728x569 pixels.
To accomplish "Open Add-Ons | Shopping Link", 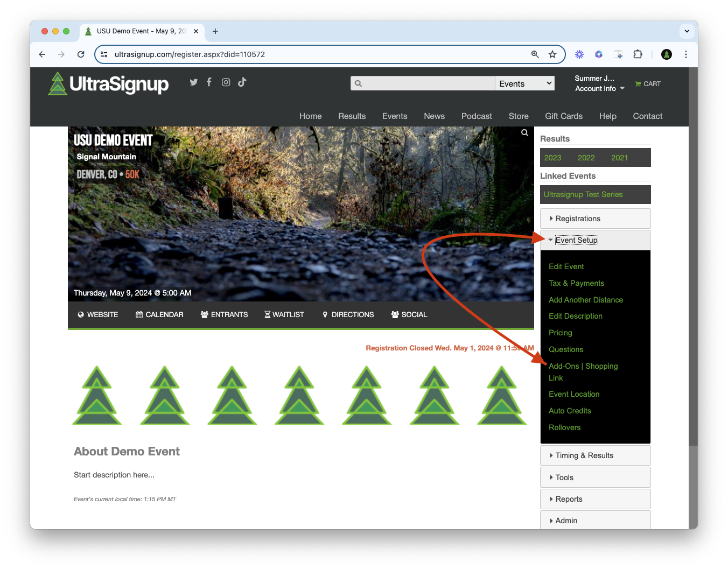I will click(583, 372).
